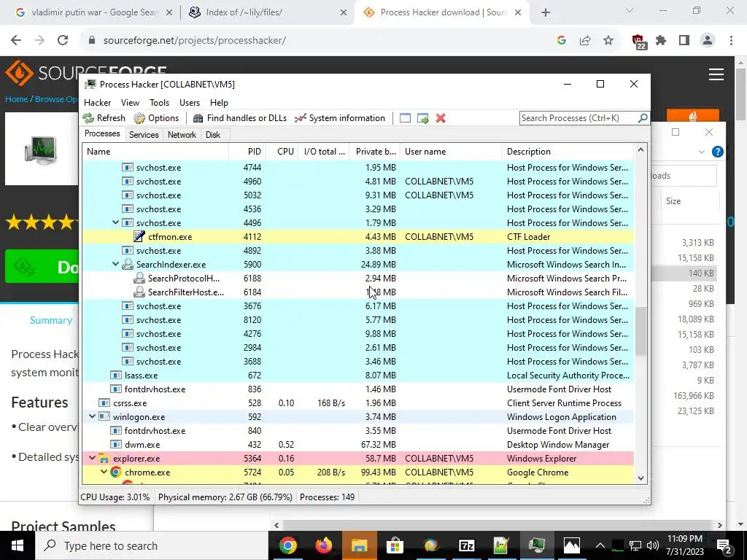Image resolution: width=747 pixels, height=560 pixels.
Task: Toggle the Chrome side panel icon
Action: pyautogui.click(x=684, y=41)
